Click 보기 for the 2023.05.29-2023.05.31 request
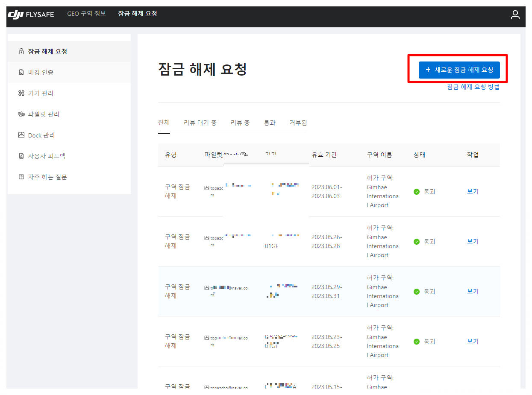This screenshot has width=532, height=395. [x=473, y=292]
